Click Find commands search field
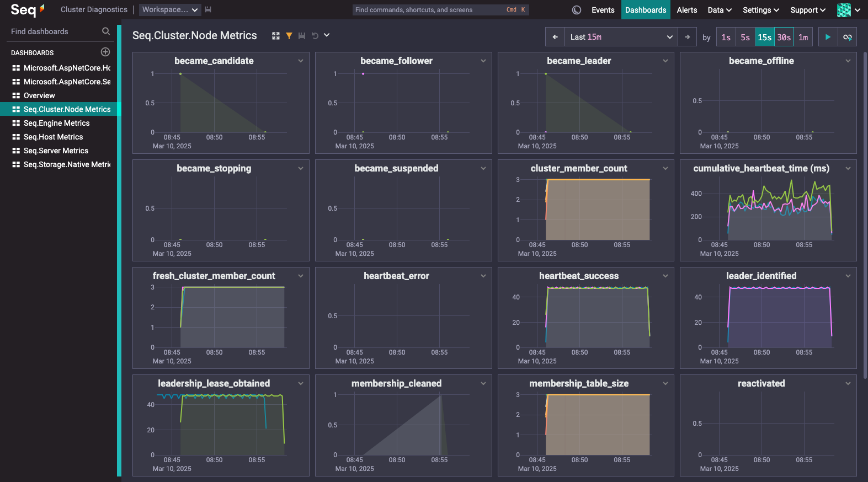 (440, 9)
